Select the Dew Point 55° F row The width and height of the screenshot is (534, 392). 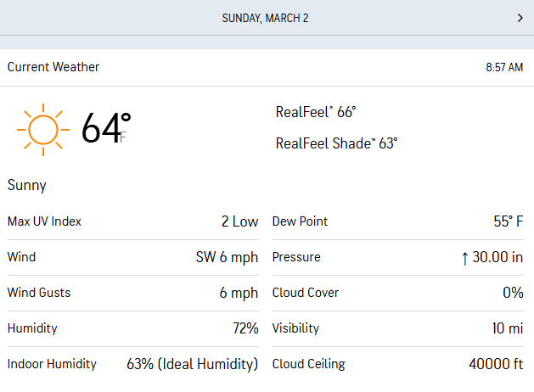coord(397,221)
